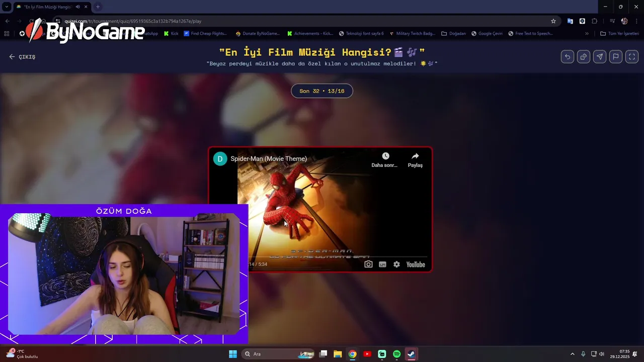Click Paylaş share arrow on video
This screenshot has width=644, height=362.
[415, 160]
